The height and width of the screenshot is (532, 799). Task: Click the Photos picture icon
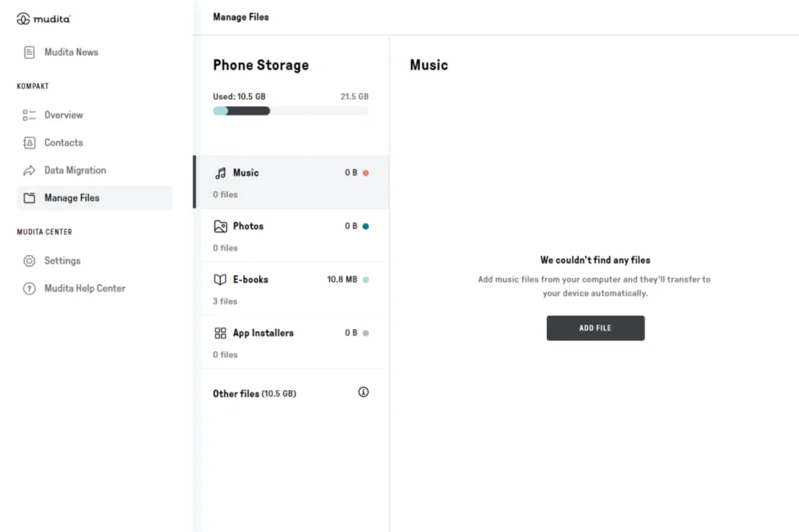222,226
